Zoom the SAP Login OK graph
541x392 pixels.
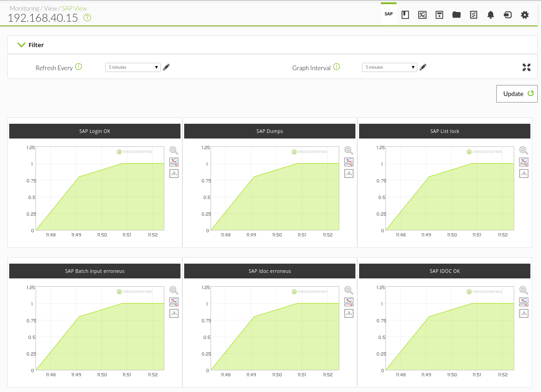coord(174,151)
